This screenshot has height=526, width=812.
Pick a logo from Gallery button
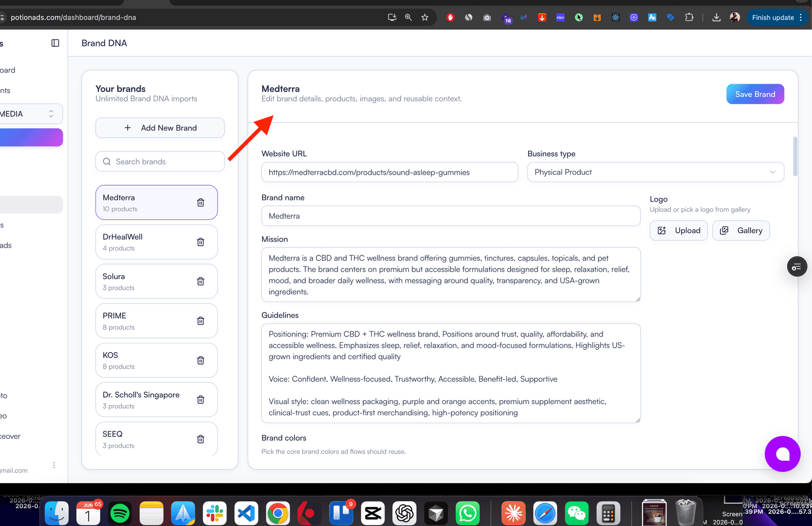click(741, 230)
